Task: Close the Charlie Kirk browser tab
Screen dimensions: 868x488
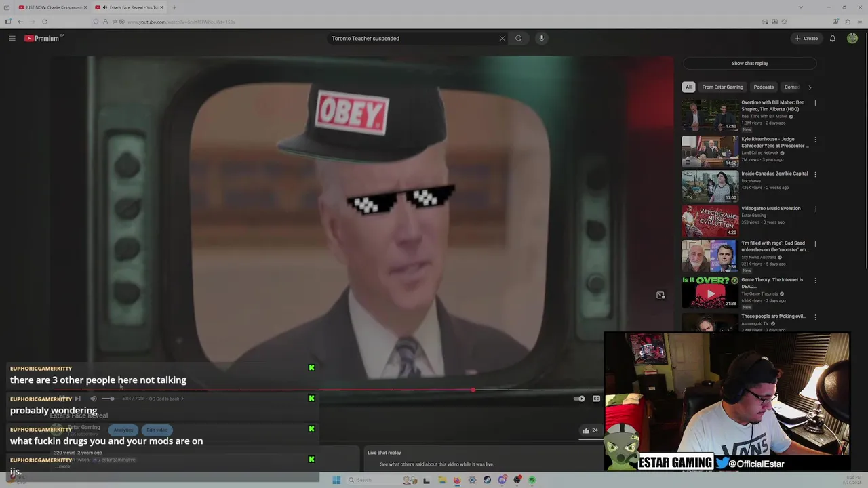Action: click(x=85, y=7)
